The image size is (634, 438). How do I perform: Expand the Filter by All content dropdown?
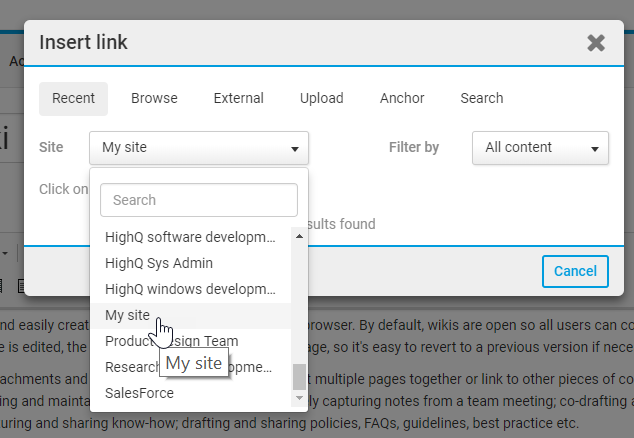(540, 148)
